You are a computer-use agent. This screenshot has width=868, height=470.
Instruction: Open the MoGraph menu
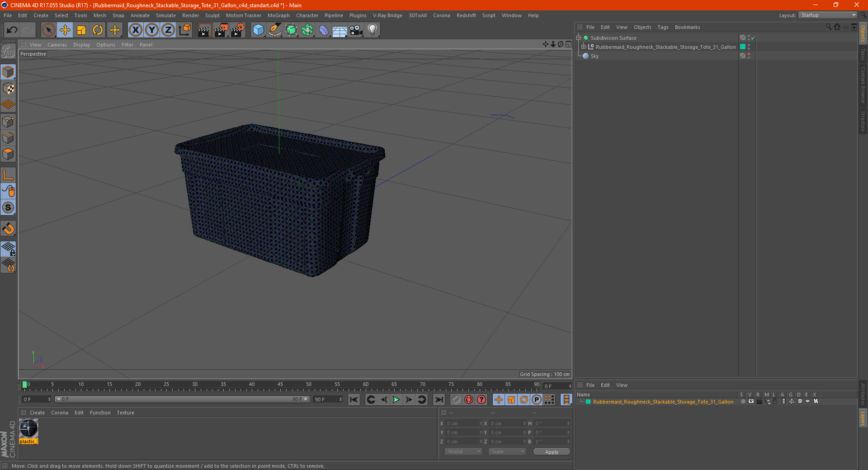coord(278,15)
